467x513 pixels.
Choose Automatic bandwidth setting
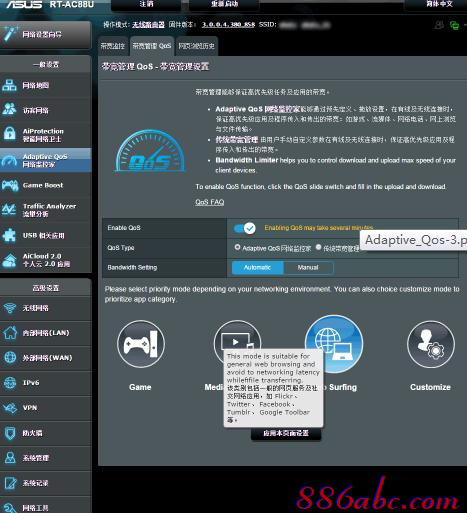pos(257,267)
